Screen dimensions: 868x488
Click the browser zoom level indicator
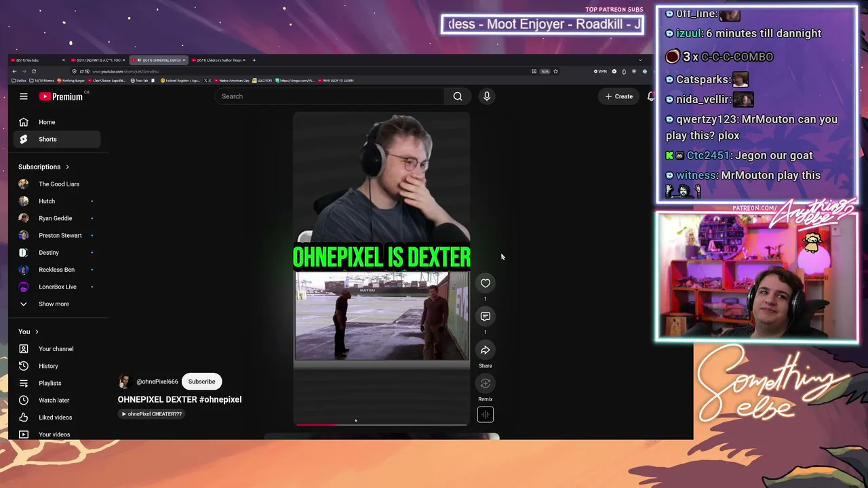point(545,71)
